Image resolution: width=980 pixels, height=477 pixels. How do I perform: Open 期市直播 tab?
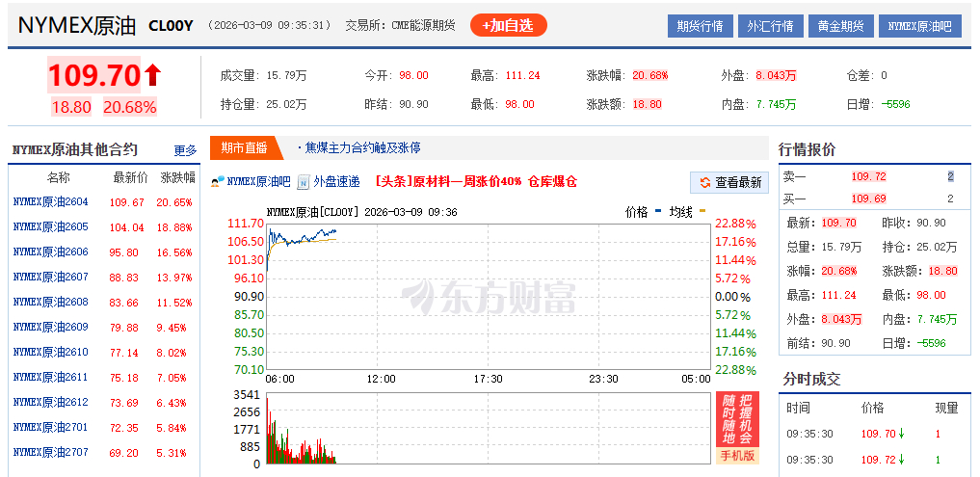tap(244, 148)
